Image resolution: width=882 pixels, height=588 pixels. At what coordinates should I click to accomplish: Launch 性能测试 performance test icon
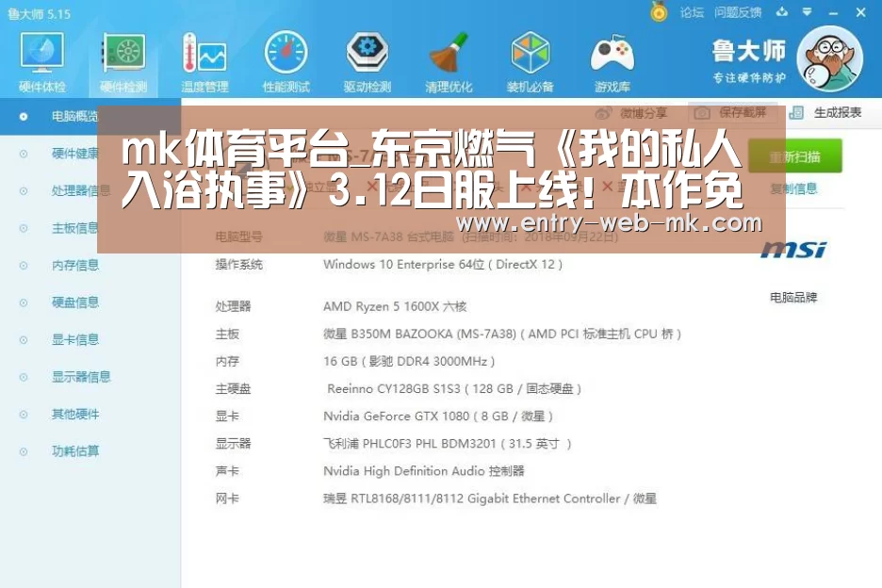pyautogui.click(x=286, y=62)
